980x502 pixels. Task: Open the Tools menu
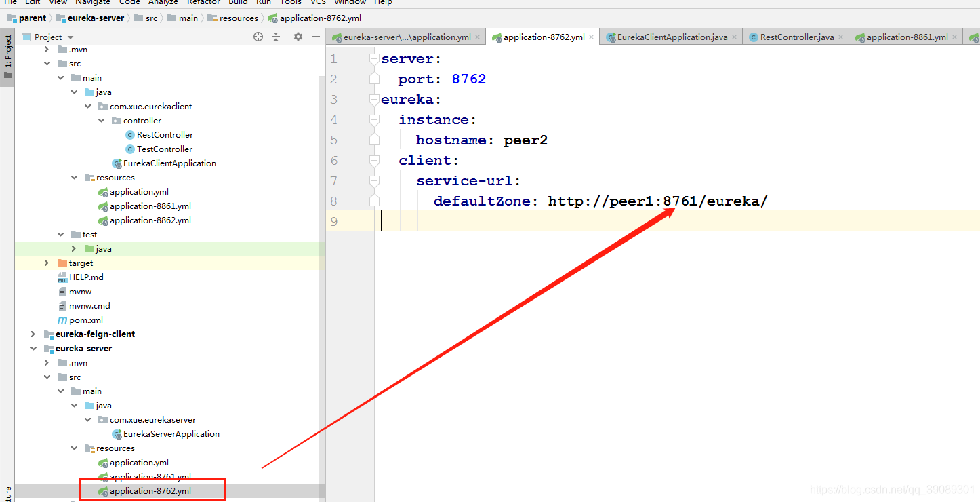[291, 3]
